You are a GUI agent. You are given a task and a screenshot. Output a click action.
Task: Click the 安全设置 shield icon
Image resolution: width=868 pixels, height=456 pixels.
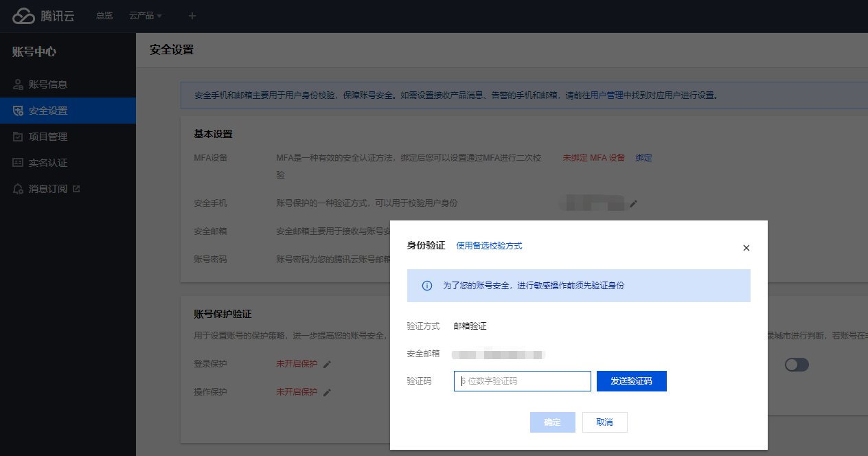tap(18, 111)
